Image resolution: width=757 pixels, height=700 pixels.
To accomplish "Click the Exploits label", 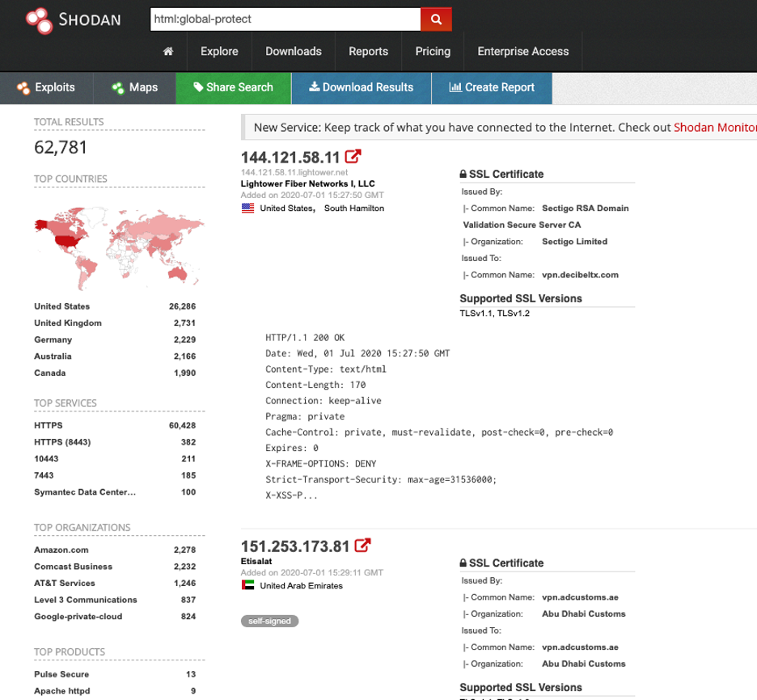I will 55,87.
